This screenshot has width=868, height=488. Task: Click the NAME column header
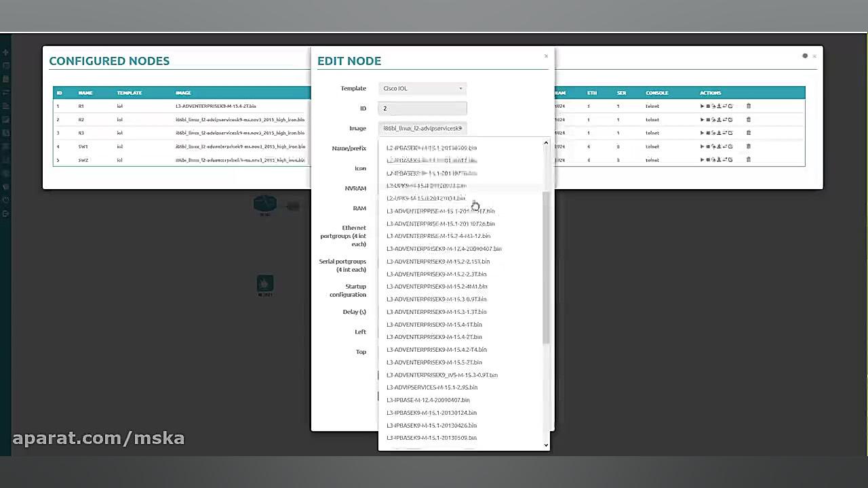(85, 93)
